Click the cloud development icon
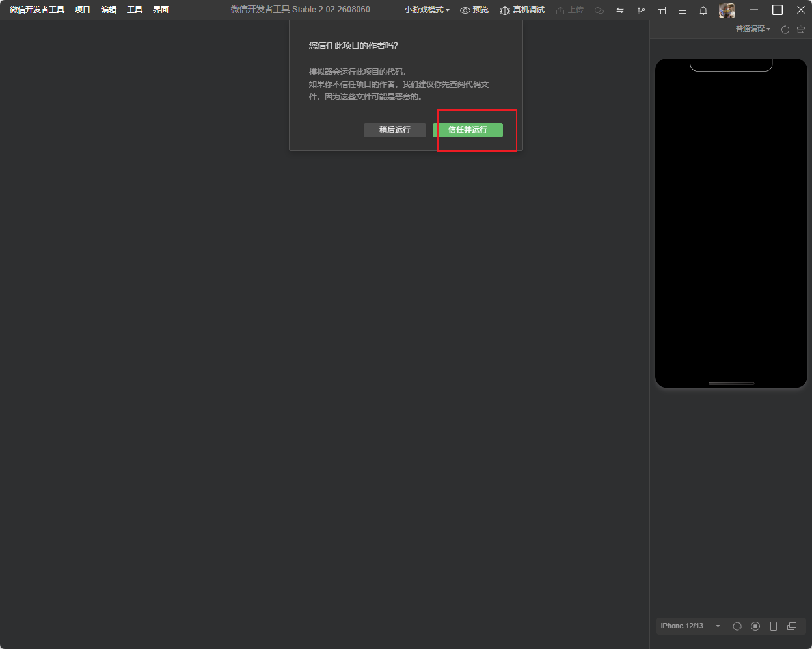The height and width of the screenshot is (649, 812). point(599,10)
